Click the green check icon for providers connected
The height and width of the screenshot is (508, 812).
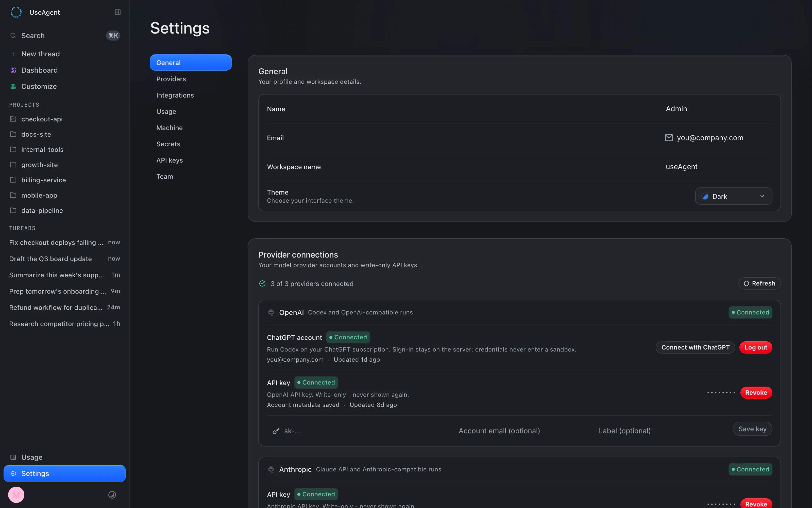[x=262, y=283]
